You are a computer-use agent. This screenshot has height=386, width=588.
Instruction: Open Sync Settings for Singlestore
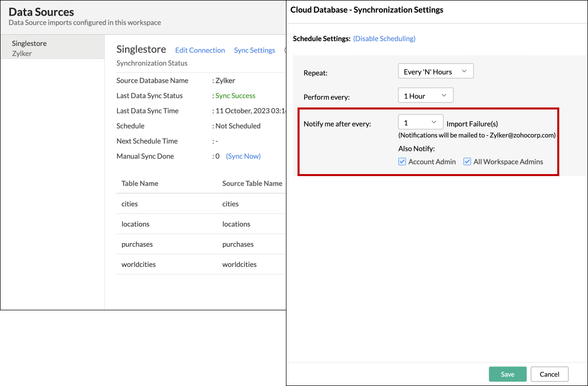(254, 50)
